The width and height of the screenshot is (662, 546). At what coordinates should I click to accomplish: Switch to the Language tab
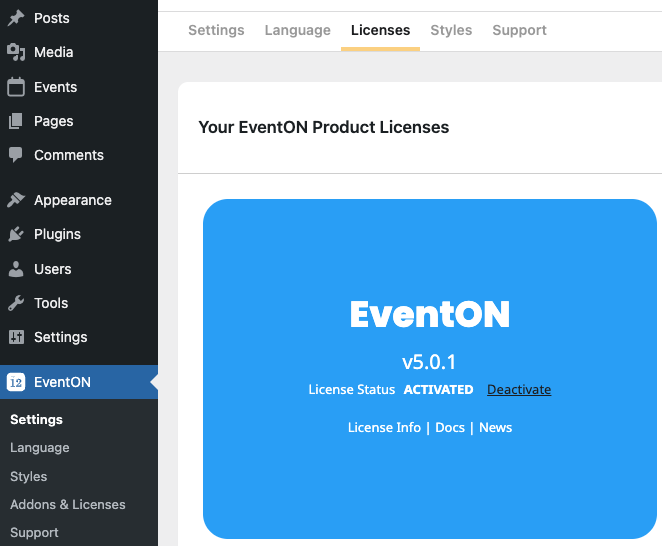coord(297,30)
